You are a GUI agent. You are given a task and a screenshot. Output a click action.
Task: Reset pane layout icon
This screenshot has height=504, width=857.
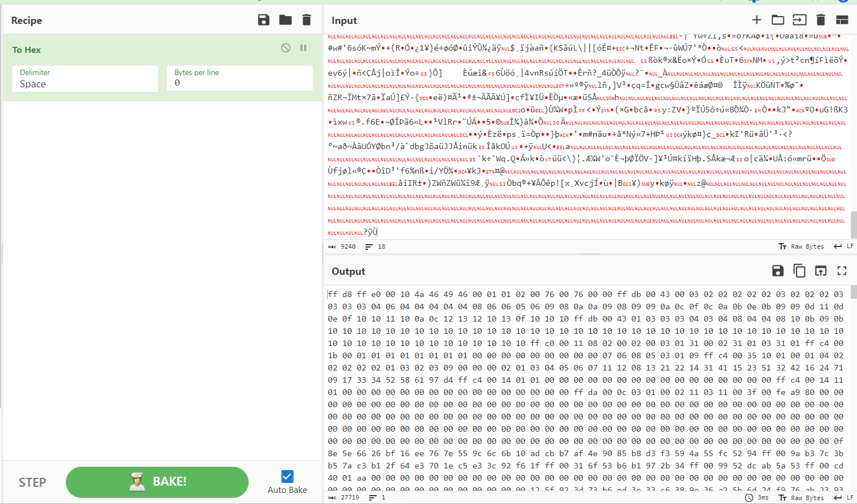[x=842, y=20]
